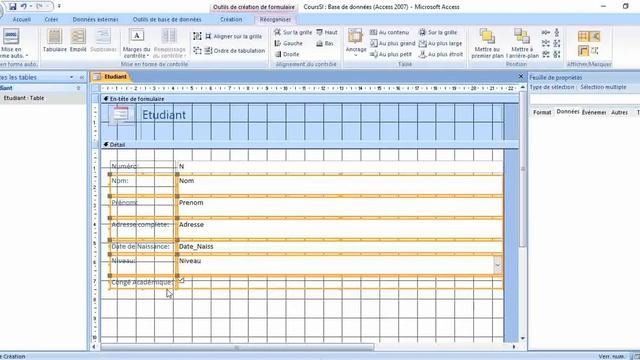This screenshot has height=360, width=640.
Task: Select Etudiant : Table in navigation pane
Action: coord(24,98)
